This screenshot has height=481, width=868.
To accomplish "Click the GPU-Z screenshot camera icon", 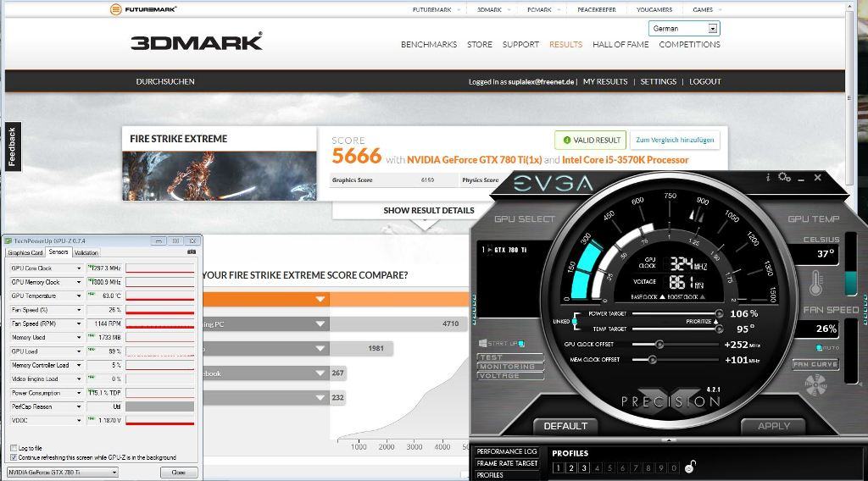I will pos(192,252).
